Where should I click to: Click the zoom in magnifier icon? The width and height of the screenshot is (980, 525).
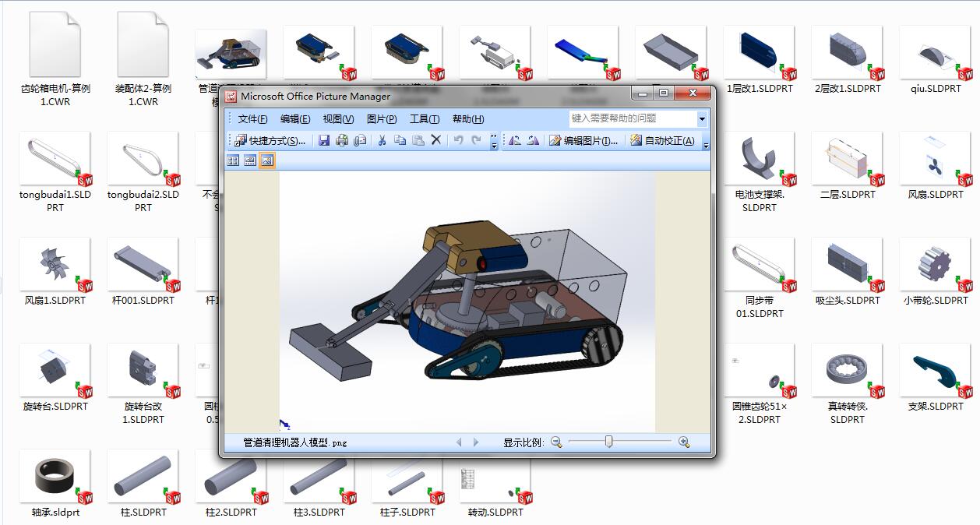point(684,442)
